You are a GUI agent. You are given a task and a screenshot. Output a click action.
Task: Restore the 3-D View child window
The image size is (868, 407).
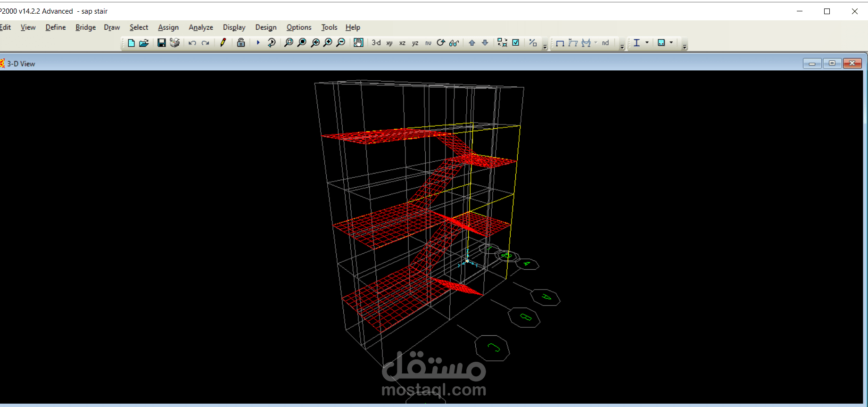click(832, 63)
